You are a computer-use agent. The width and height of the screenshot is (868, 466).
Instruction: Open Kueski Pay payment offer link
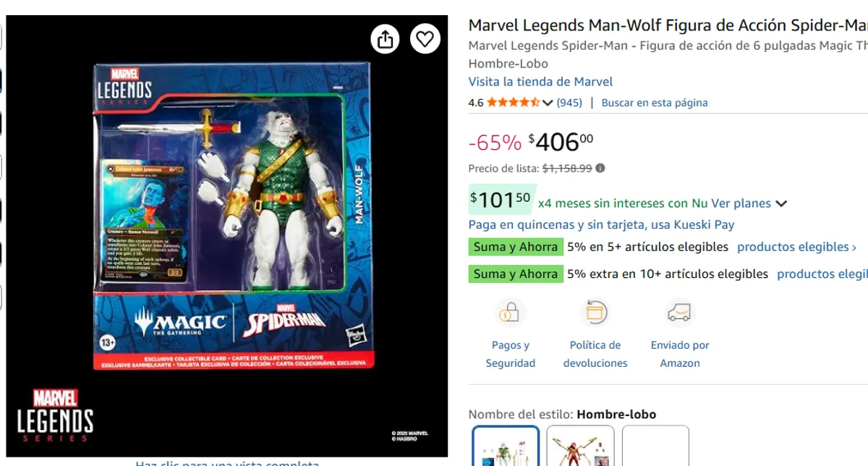tap(601, 224)
